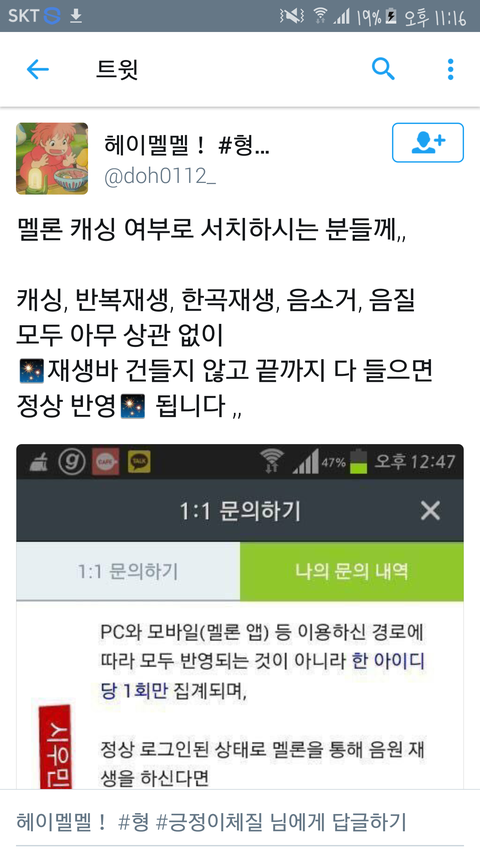Follow the user with the add-person button

click(x=428, y=143)
